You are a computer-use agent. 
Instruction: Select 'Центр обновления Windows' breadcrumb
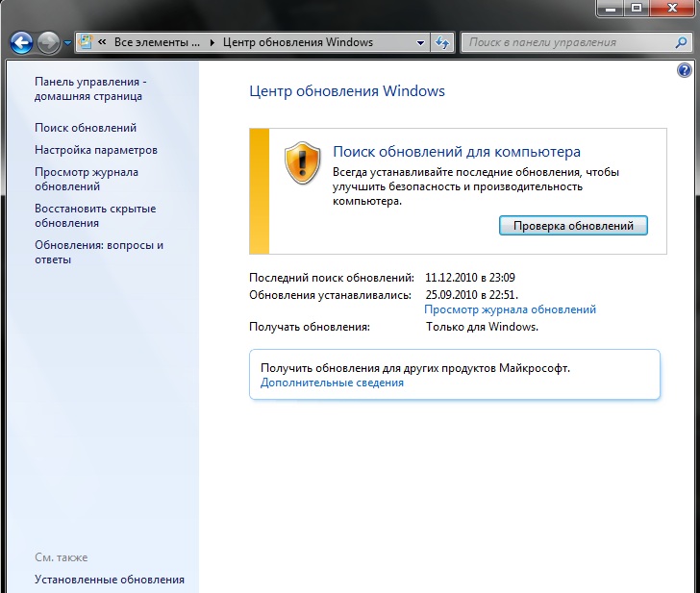(x=298, y=42)
